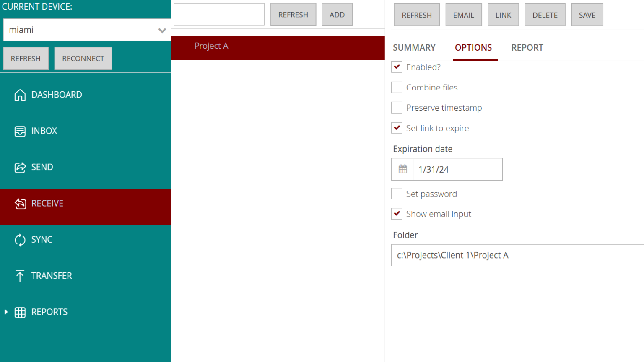Select the Receive arrow icon
Screen dimensions: 644x362
point(20,203)
